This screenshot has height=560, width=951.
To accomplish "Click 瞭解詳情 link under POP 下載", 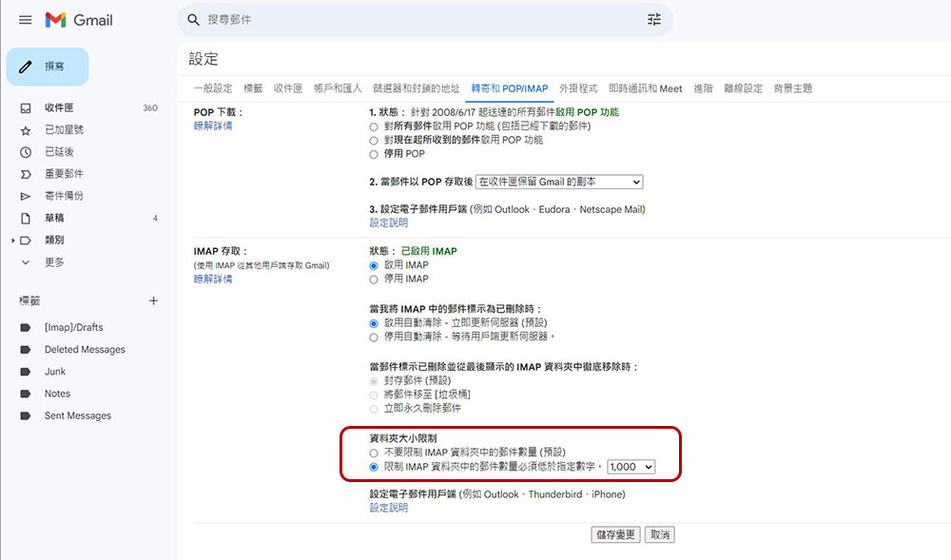I will click(x=213, y=126).
